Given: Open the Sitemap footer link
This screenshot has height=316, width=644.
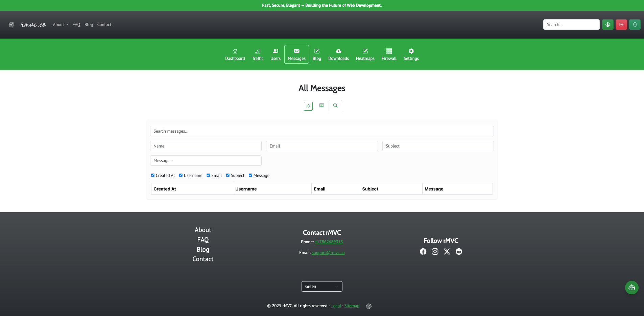Looking at the screenshot, I should (352, 306).
